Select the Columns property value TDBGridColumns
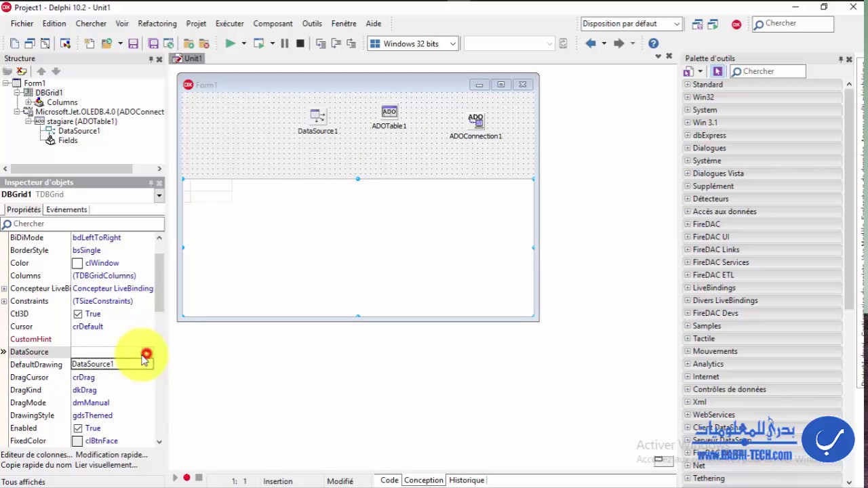 (x=104, y=276)
